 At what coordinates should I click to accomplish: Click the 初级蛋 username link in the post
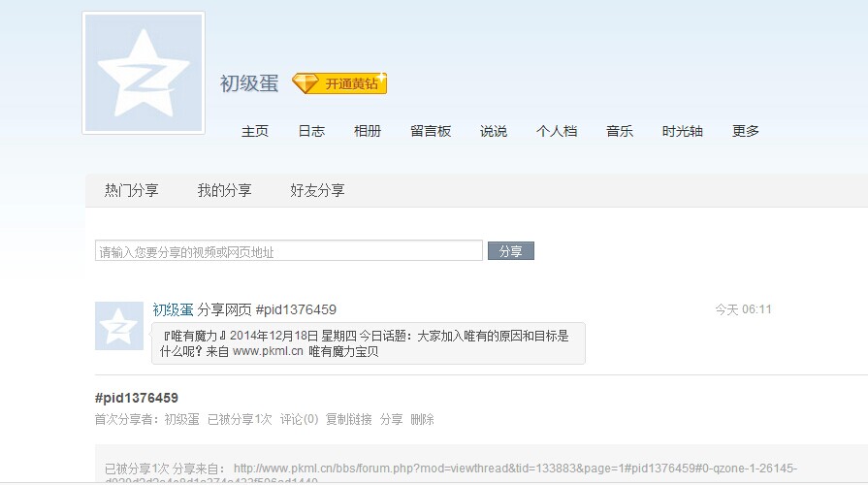point(173,309)
